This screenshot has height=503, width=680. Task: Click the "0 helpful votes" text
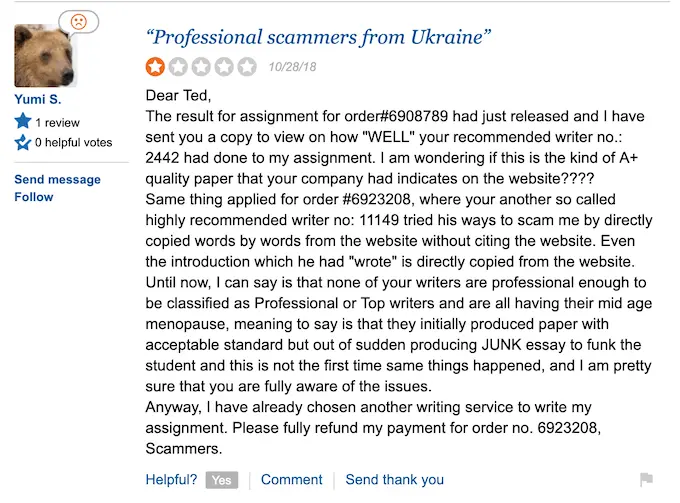click(x=74, y=143)
